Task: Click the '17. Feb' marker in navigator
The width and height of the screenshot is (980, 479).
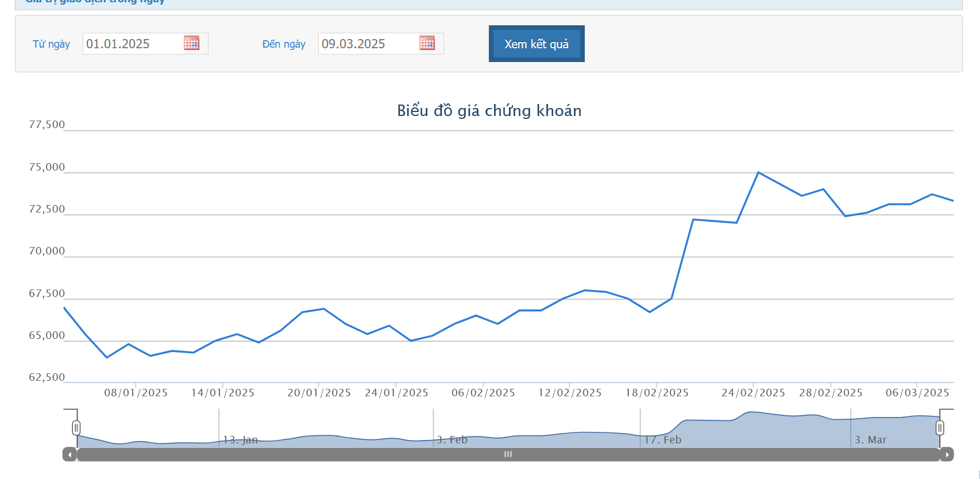Action: click(x=662, y=440)
